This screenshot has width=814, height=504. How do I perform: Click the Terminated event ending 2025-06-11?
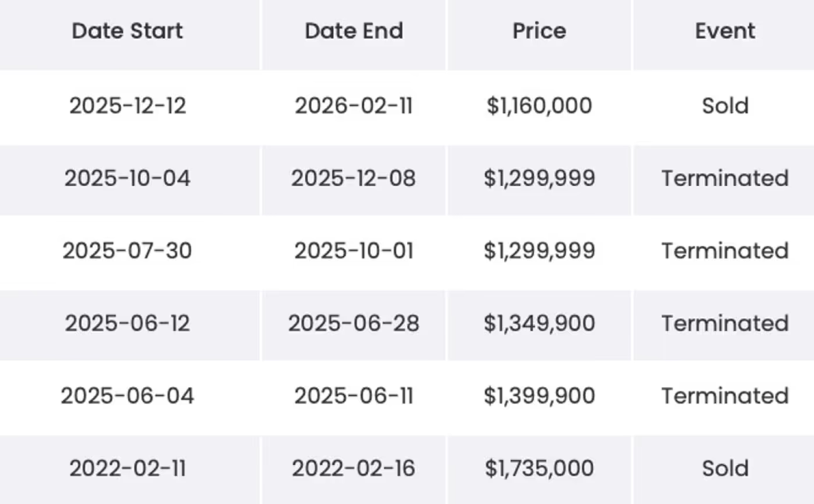(725, 396)
